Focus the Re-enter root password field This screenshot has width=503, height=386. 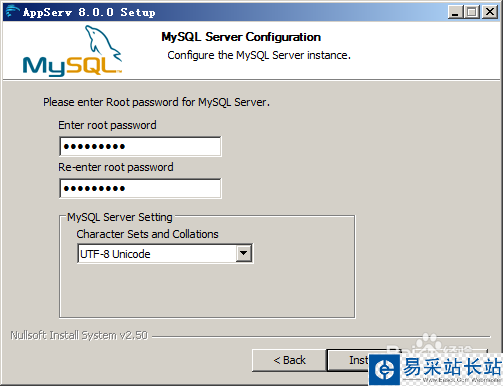point(140,188)
